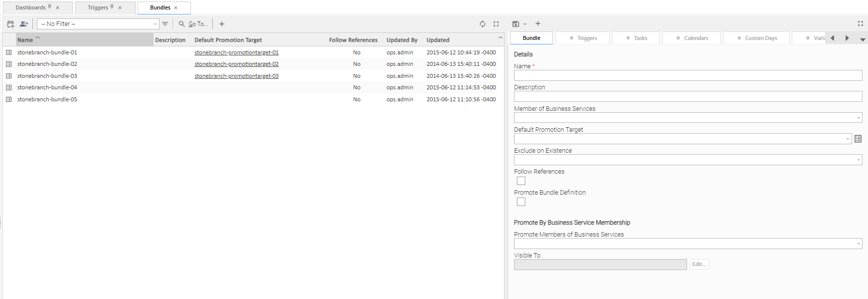The image size is (868, 299).
Task: Open the Default Promotion Target details icon
Action: click(x=858, y=139)
